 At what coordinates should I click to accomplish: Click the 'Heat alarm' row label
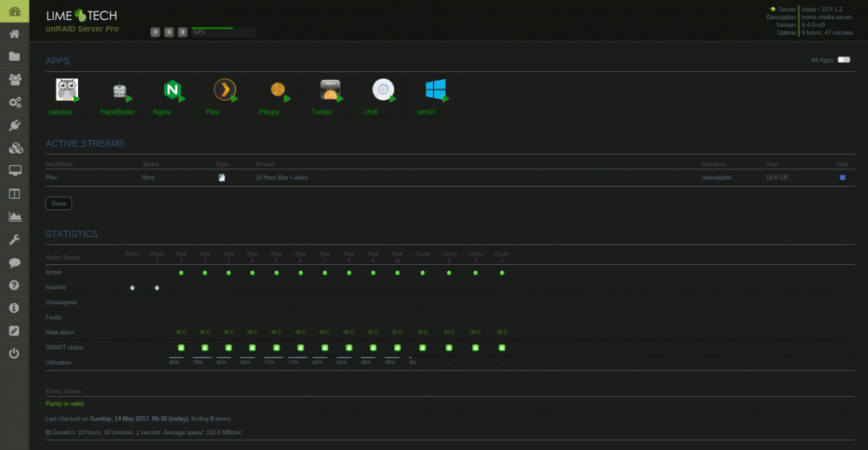(60, 333)
